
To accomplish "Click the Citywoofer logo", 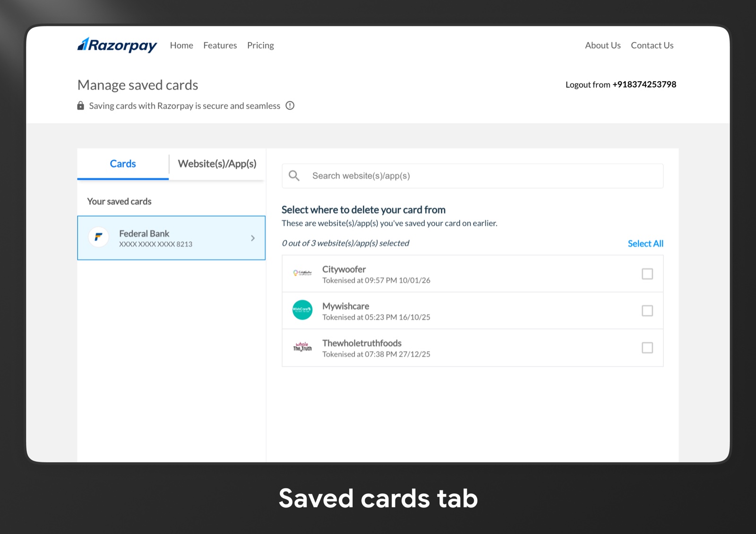I will pyautogui.click(x=302, y=273).
